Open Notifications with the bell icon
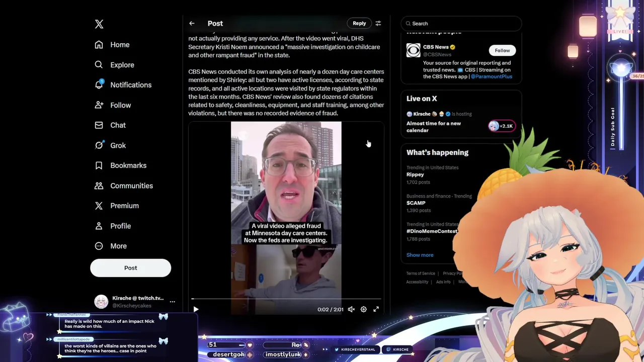 tap(99, 85)
